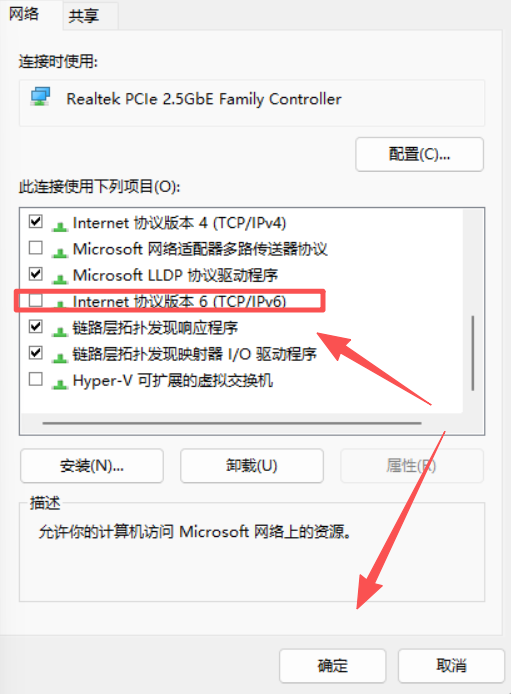Enable Microsoft 网络适配器多路传送器协议 checkbox
Image resolution: width=511 pixels, height=694 pixels.
coord(36,247)
